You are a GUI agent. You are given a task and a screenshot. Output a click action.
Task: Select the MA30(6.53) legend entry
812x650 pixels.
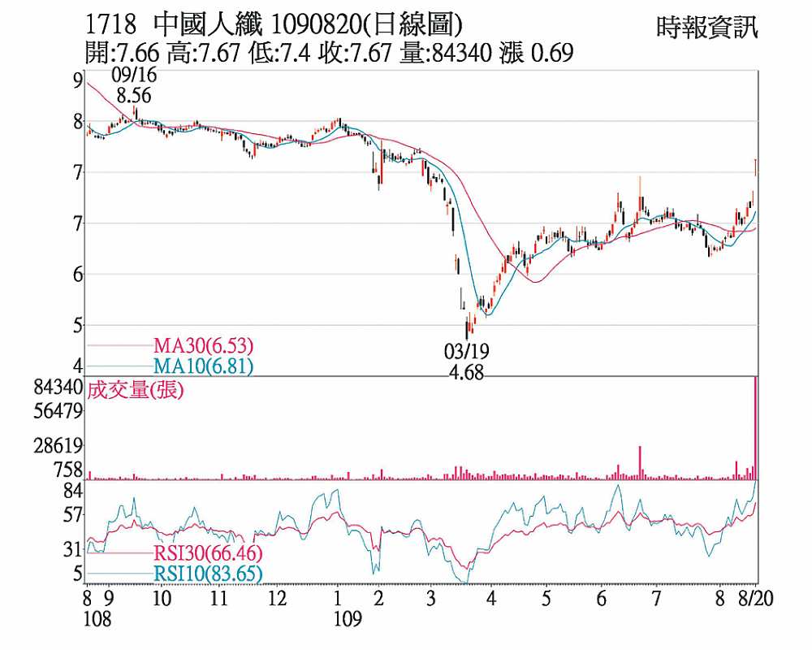[x=203, y=345]
